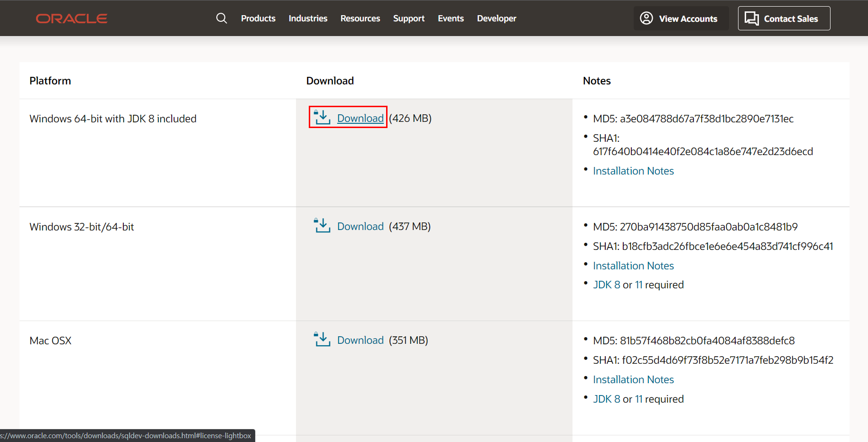Viewport: 868px width, 442px height.
Task: Click the (351 MB) file size text
Action: [408, 340]
